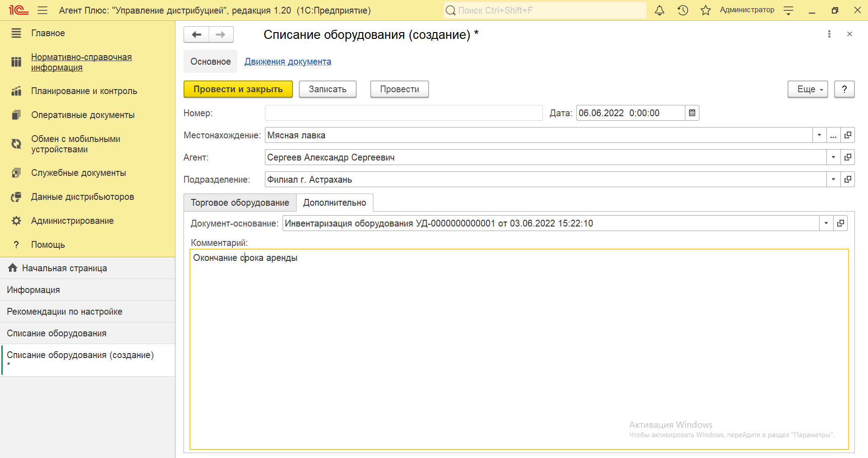868x458 pixels.
Task: Open Оперативные документы section
Action: pos(83,115)
